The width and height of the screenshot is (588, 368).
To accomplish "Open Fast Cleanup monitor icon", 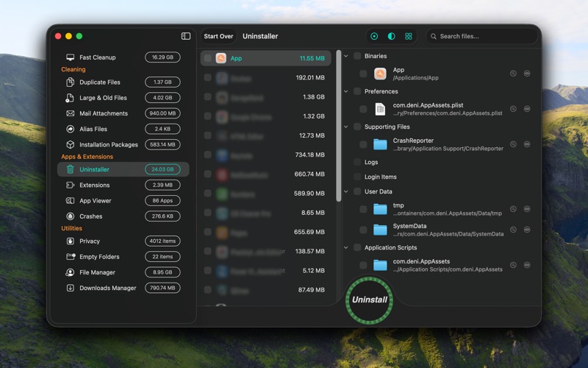I will pos(70,57).
